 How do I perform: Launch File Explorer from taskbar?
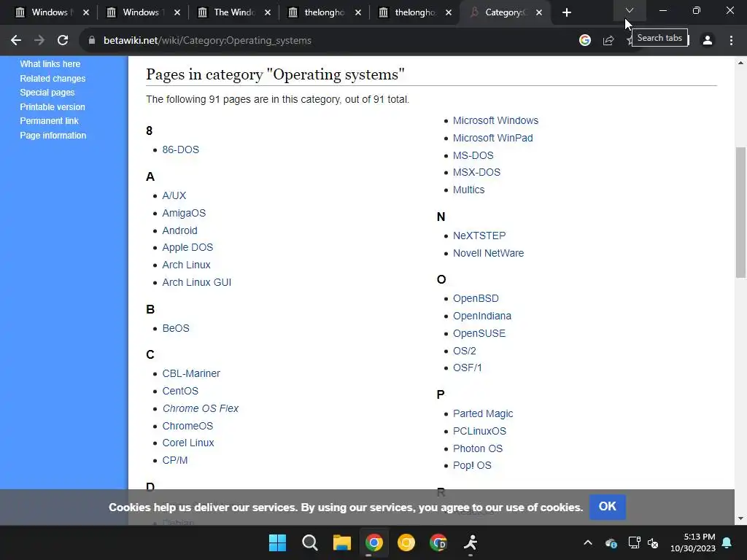[341, 542]
